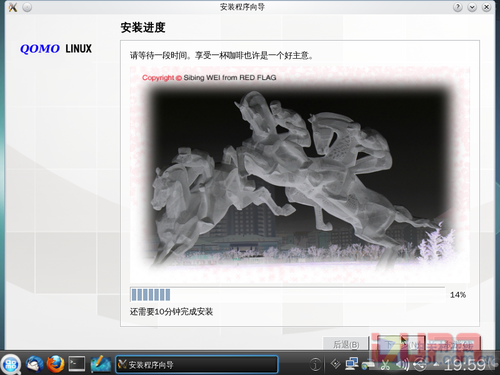Close the installer wizard window
Screen dimensions: 500x375
487,7
